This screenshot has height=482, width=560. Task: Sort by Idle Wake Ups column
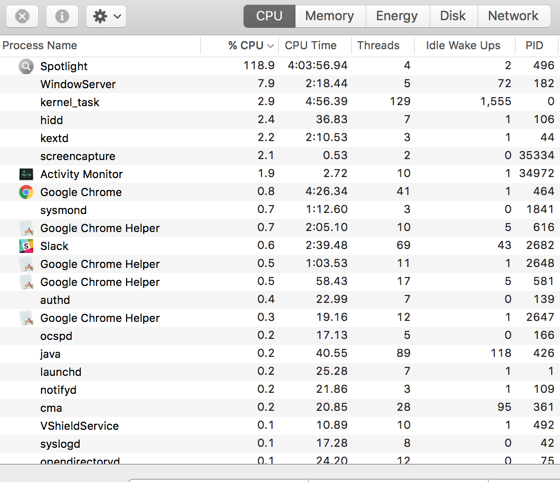pos(465,45)
